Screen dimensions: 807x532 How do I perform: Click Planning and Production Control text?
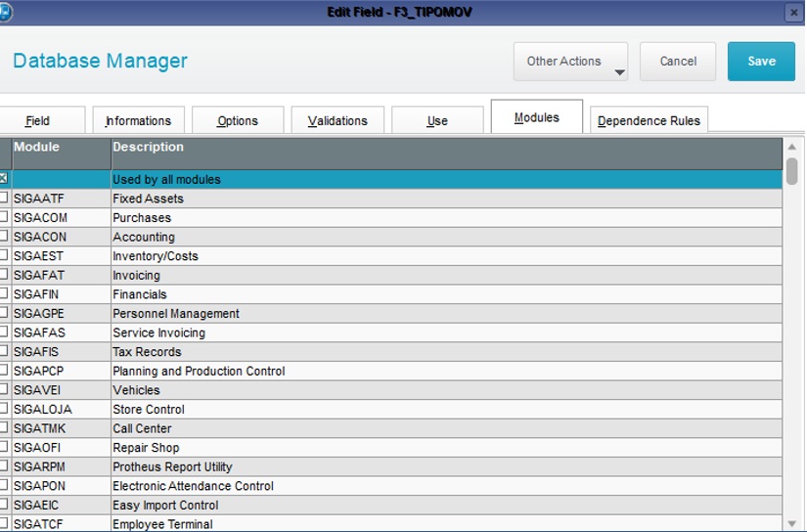[x=199, y=371]
